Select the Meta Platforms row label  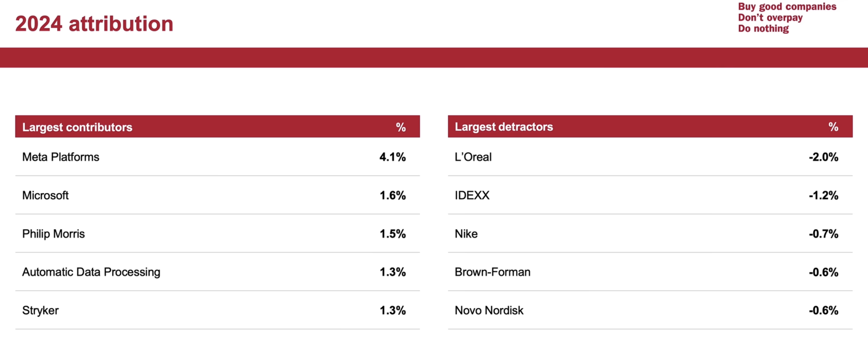coord(61,157)
